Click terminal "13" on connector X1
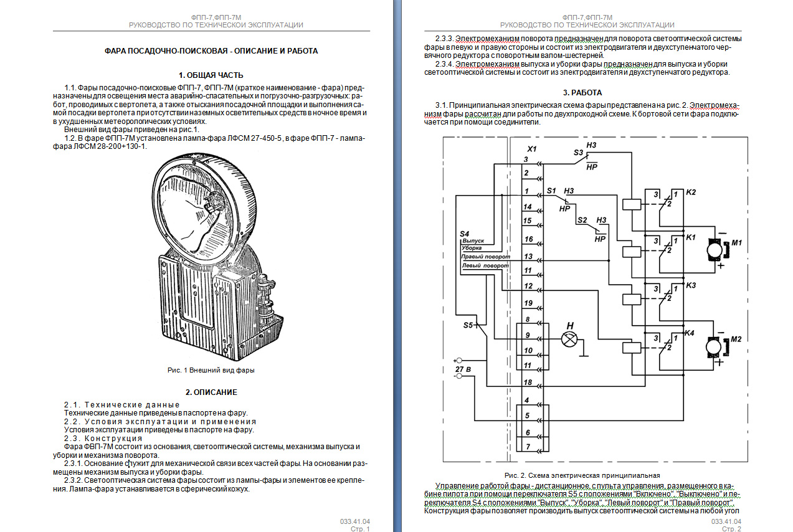This screenshot has height=532, width=793. coord(527,257)
